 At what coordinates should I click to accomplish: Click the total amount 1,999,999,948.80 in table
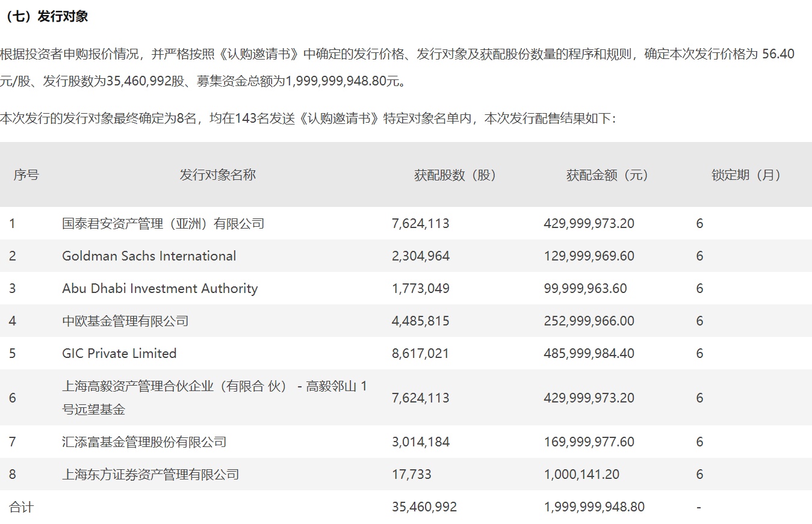point(594,507)
